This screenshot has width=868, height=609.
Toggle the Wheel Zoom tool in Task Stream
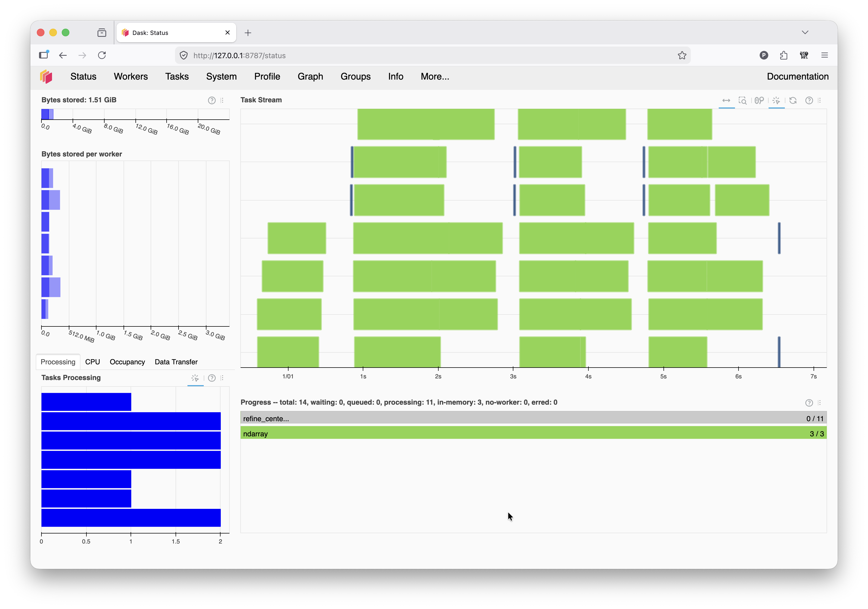point(759,100)
